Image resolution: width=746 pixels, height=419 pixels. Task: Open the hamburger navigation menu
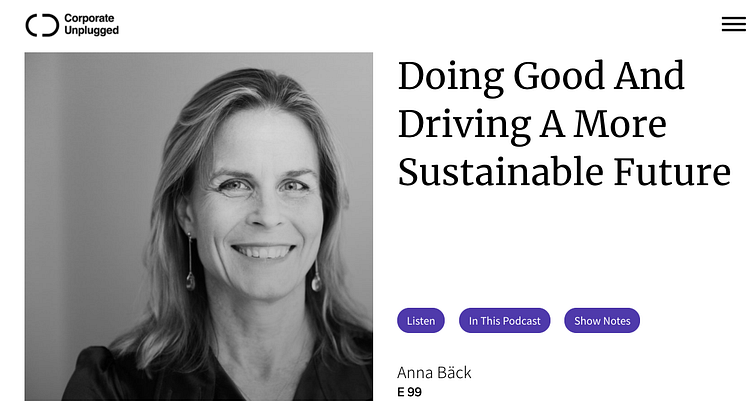coord(733,25)
